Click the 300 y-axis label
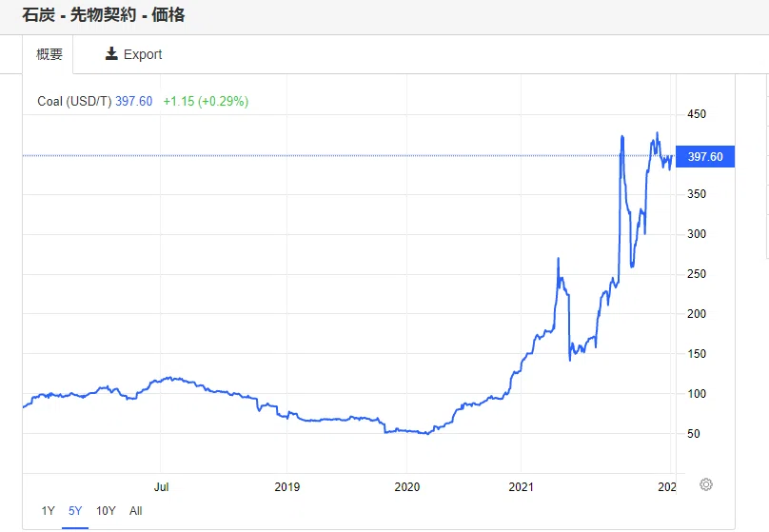The image size is (769, 532). 697,234
